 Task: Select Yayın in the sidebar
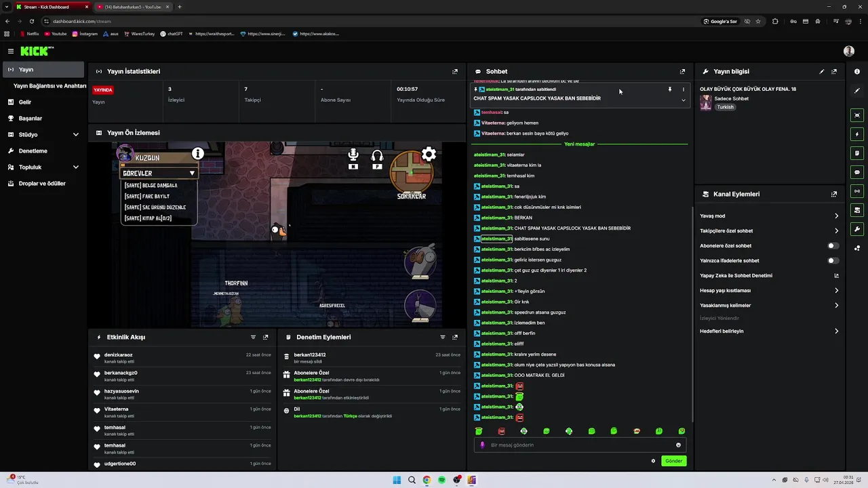[x=43, y=69]
